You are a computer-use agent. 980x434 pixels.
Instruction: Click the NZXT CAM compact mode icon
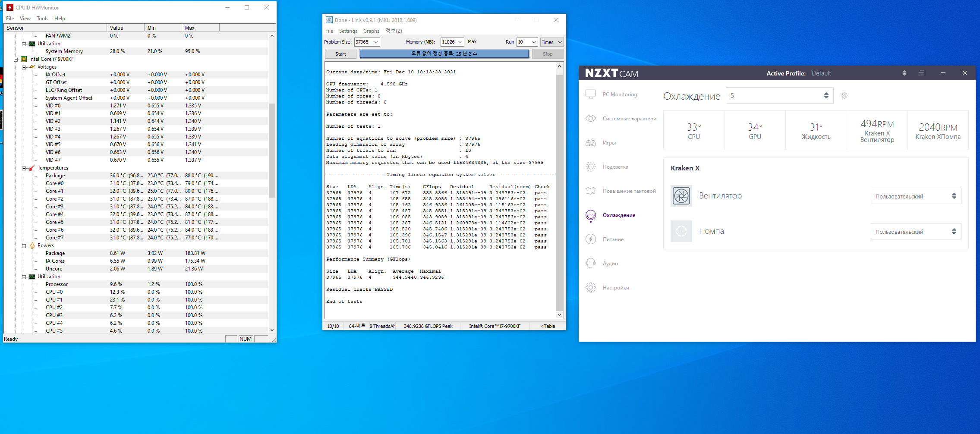(922, 73)
